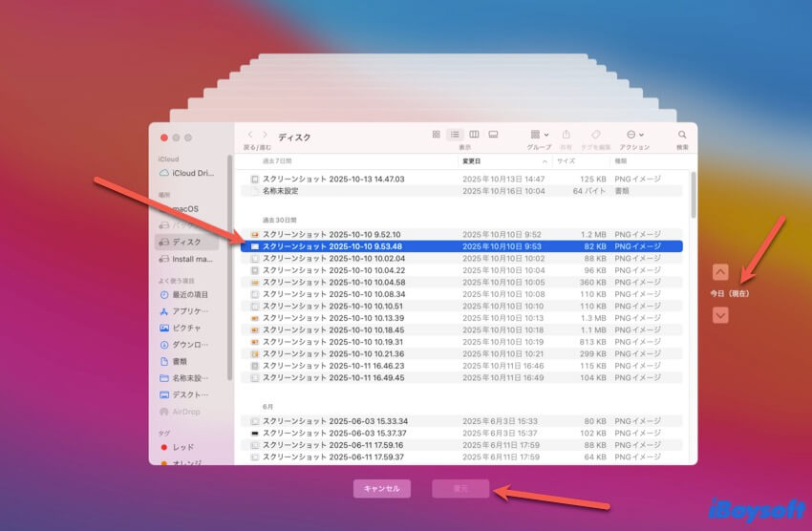This screenshot has height=531, width=812.
Task: Switch to icon view in toolbar
Action: tap(436, 135)
